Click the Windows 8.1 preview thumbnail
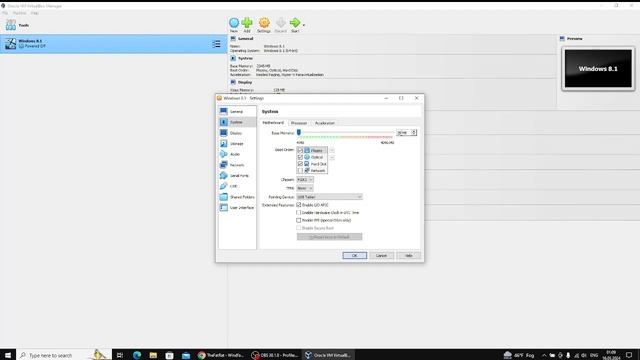The height and width of the screenshot is (360, 640). pyautogui.click(x=598, y=69)
